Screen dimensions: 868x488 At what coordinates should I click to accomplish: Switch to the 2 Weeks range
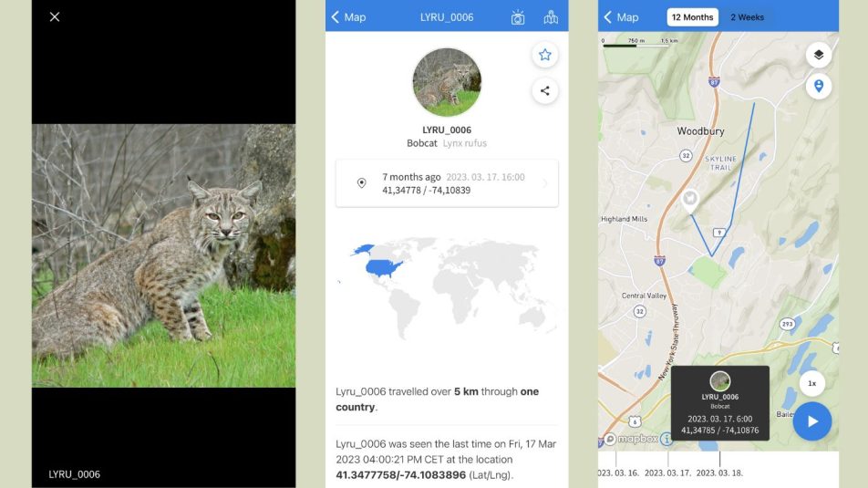click(x=747, y=17)
